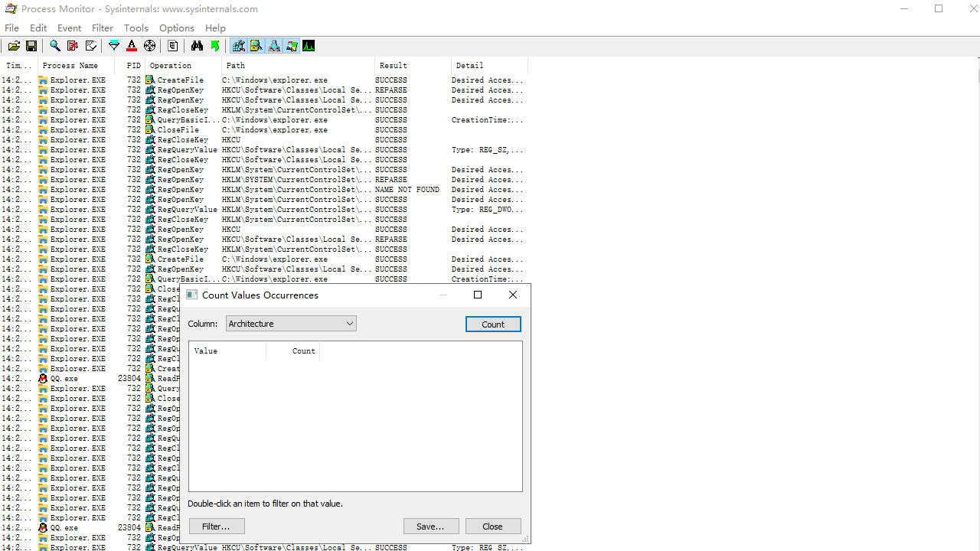Enable autoscroll in the toolbar
This screenshot has width=980, height=551.
[91, 45]
